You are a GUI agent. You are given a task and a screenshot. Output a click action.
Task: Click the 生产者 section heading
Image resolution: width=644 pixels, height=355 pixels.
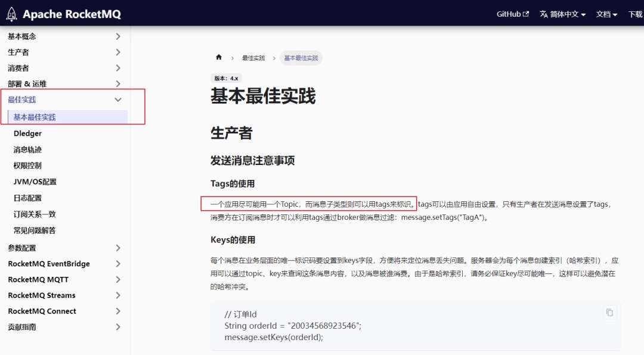click(x=231, y=133)
